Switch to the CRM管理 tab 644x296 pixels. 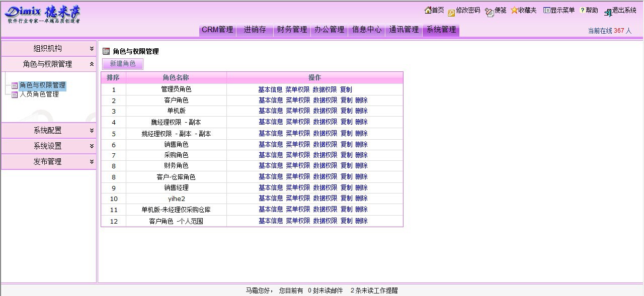click(x=217, y=29)
